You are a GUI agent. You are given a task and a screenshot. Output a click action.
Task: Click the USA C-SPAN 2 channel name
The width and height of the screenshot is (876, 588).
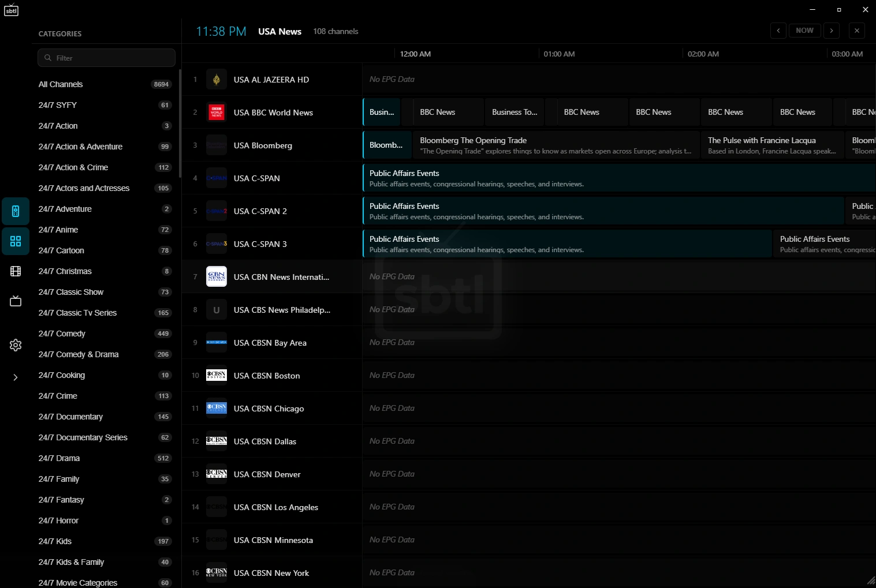[260, 211]
